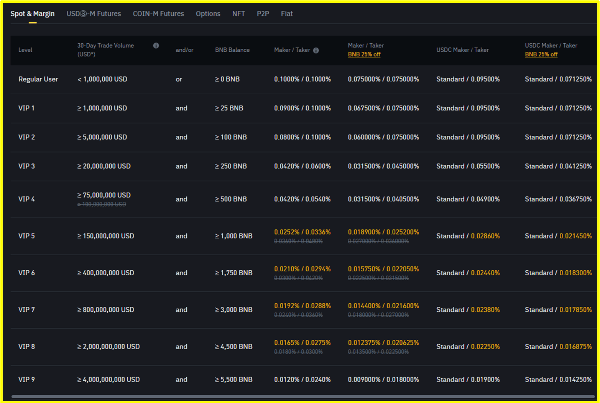The height and width of the screenshot is (403, 600).
Task: Click 'Standard / 0.02860%' in VIP 5 row
Action: 468,236
